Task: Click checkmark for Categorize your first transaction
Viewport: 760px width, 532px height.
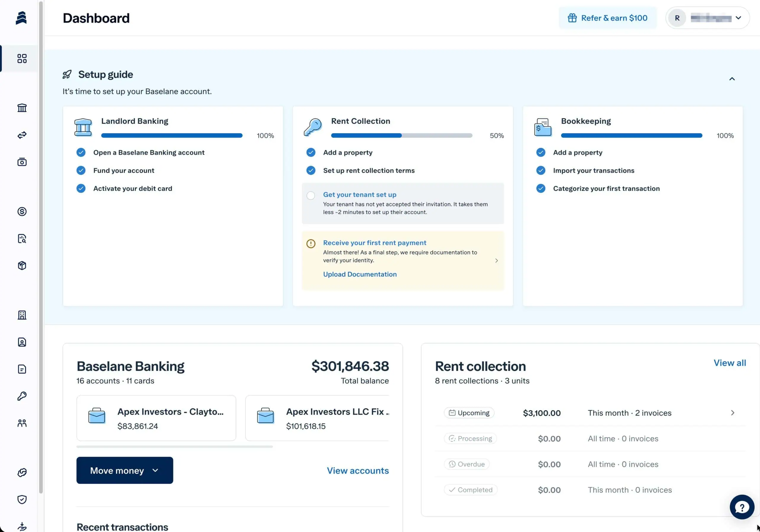Action: point(541,189)
